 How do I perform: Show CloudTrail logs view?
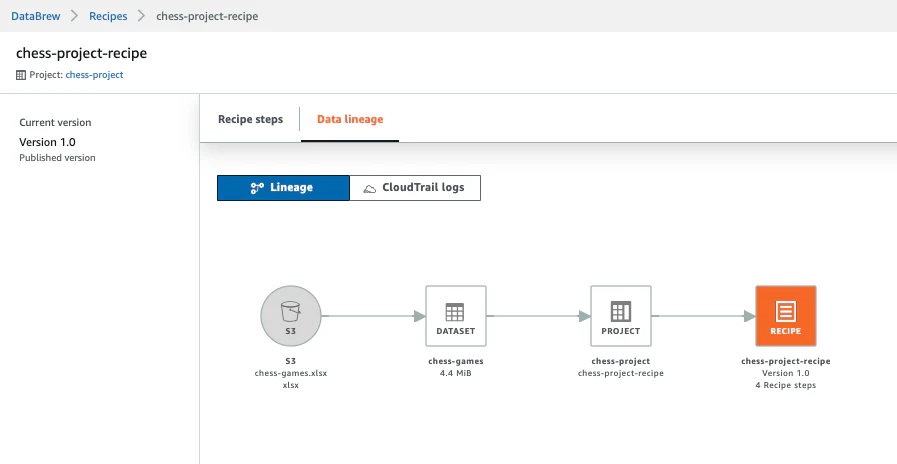(x=415, y=188)
